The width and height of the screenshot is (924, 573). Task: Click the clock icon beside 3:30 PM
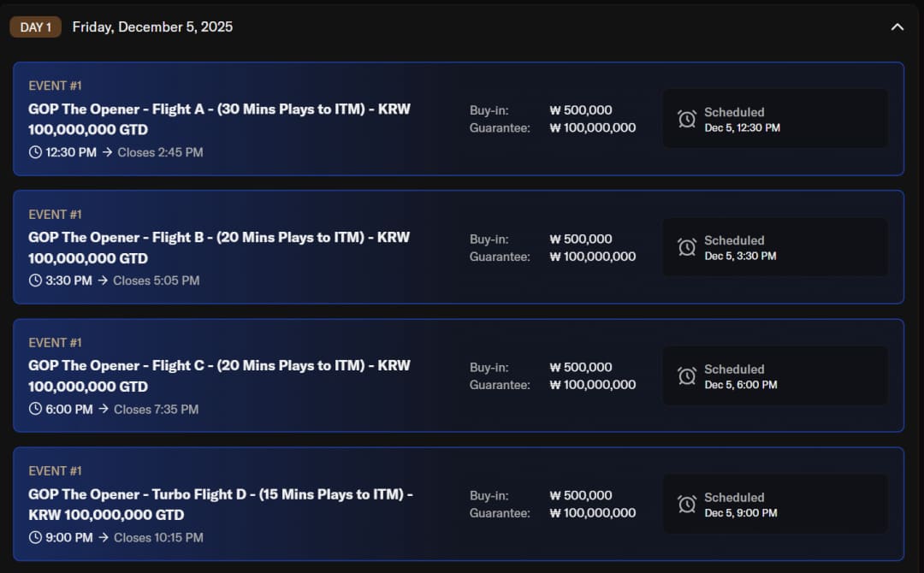point(35,281)
